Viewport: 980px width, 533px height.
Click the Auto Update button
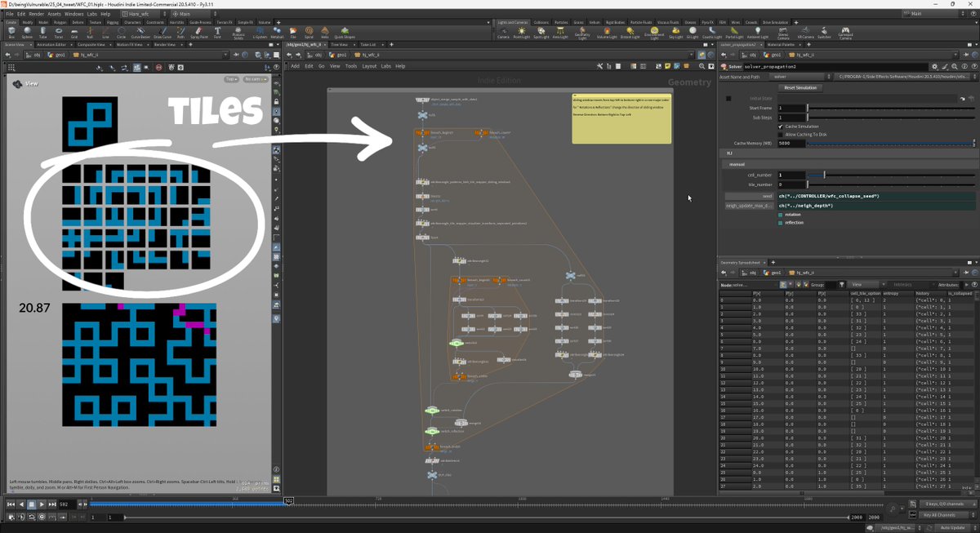952,527
